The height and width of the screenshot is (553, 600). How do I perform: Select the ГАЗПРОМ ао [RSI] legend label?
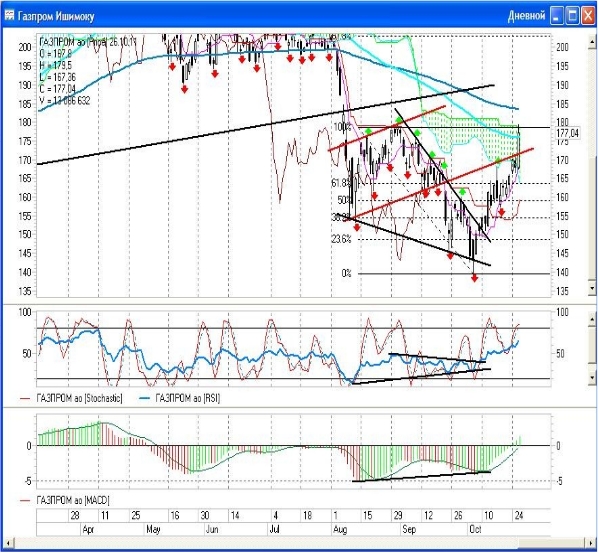coord(188,398)
